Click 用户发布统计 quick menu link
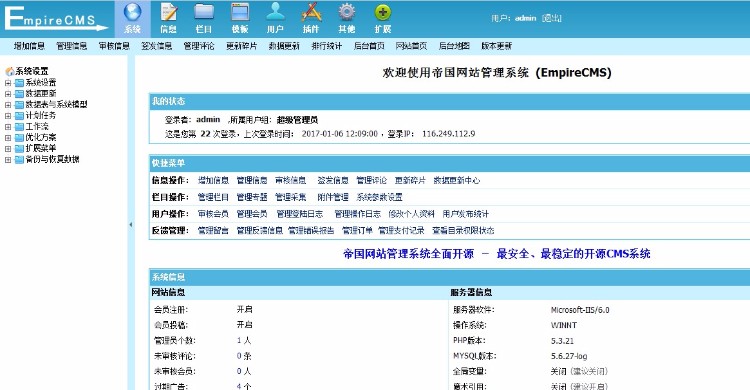The height and width of the screenshot is (390, 750). pyautogui.click(x=466, y=214)
